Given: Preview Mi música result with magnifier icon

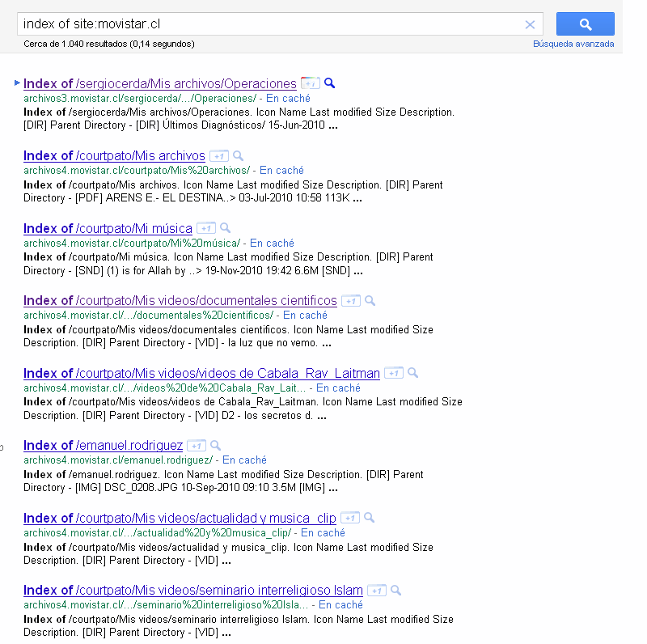Looking at the screenshot, I should click(225, 228).
